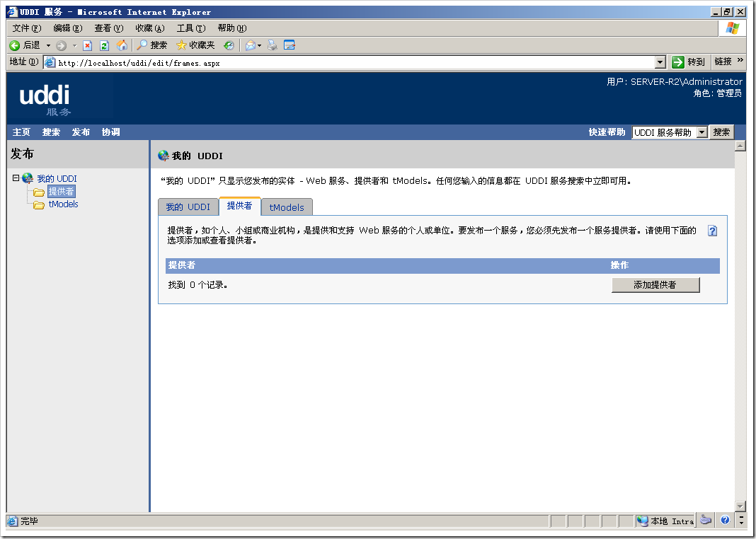Viewport: 756px width, 539px height.
Task: Click the 提供者 column header
Action: pyautogui.click(x=182, y=265)
